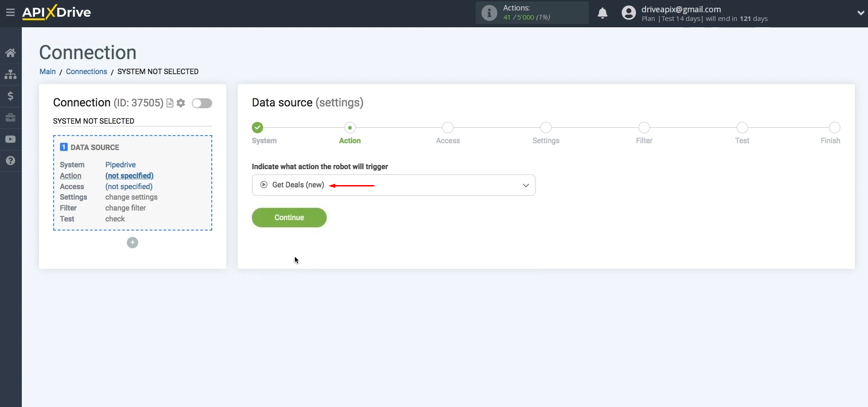Click the Pipedrive system link
This screenshot has width=868, height=407.
click(x=120, y=165)
